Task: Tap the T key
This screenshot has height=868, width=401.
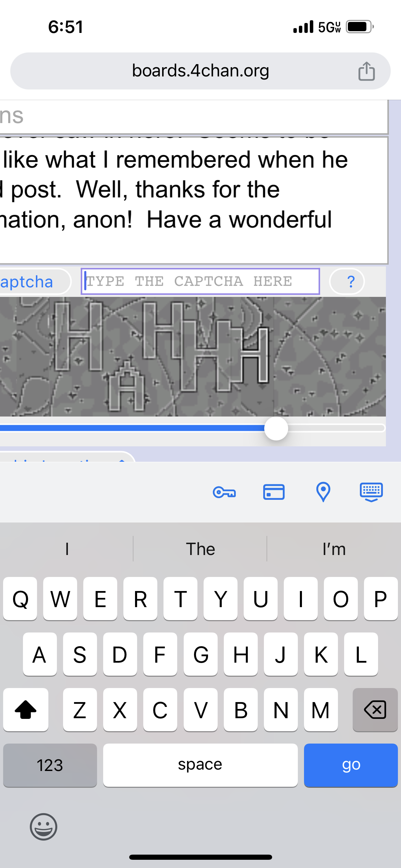Action: click(181, 599)
